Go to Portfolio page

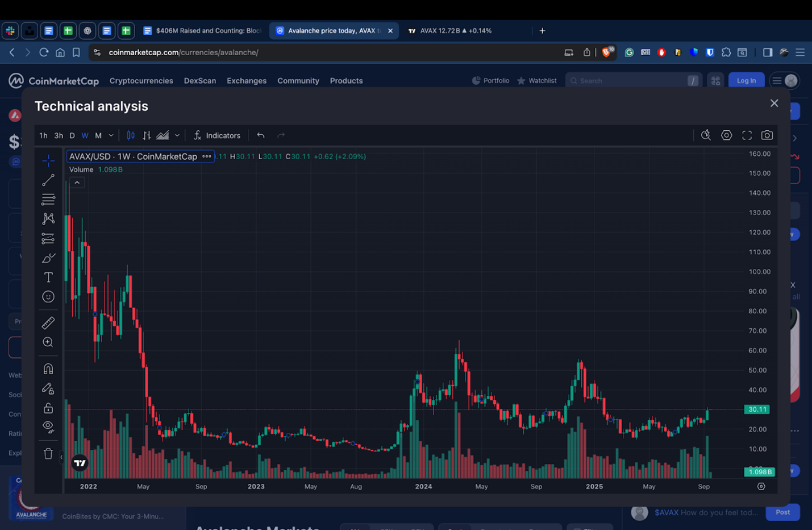490,81
